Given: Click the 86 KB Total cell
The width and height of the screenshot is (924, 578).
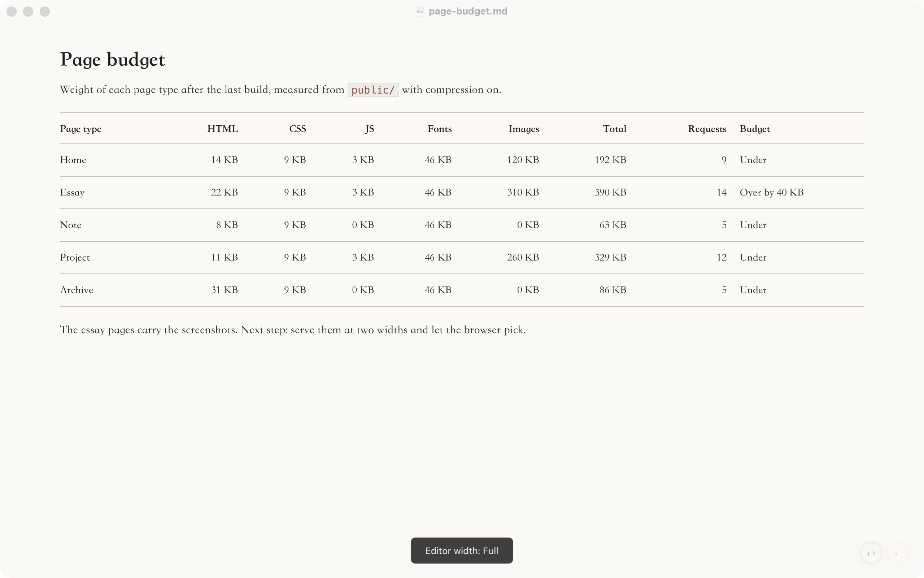Looking at the screenshot, I should [613, 290].
